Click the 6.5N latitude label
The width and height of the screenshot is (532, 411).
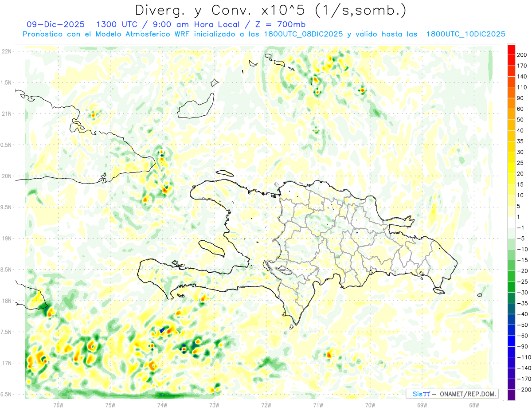coord(7,394)
